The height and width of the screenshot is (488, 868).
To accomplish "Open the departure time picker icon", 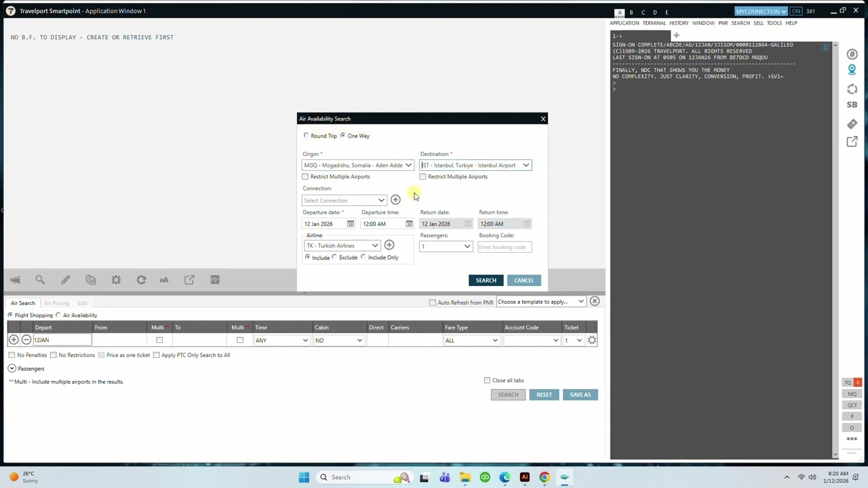I will [x=409, y=224].
